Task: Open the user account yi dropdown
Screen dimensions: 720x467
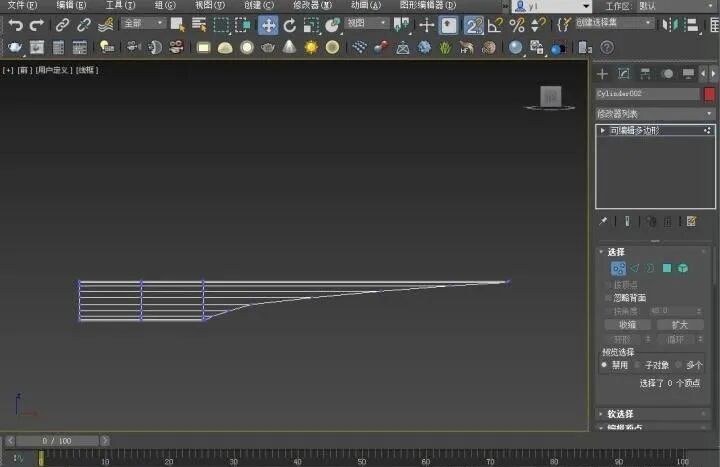Action: [551, 6]
